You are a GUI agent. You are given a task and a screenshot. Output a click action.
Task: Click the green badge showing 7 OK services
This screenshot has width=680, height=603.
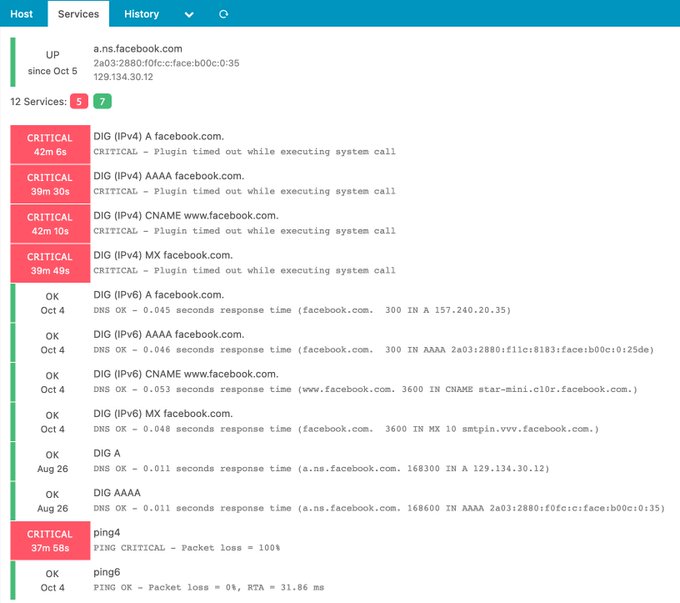(x=102, y=102)
